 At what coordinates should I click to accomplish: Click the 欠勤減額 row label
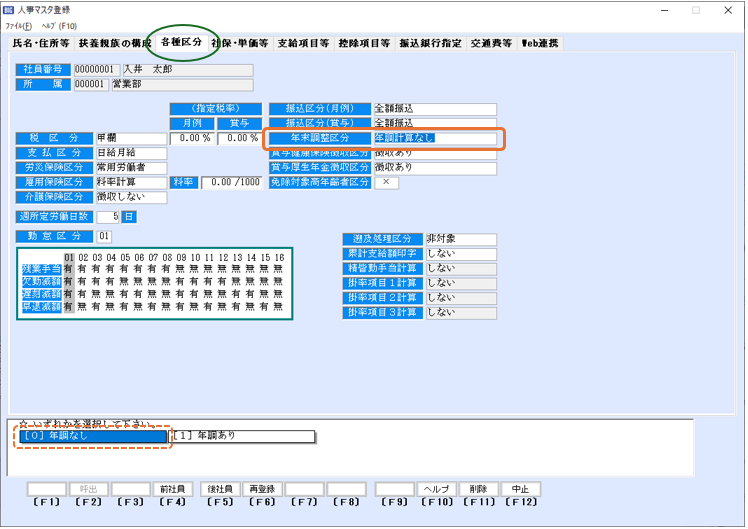tap(42, 282)
